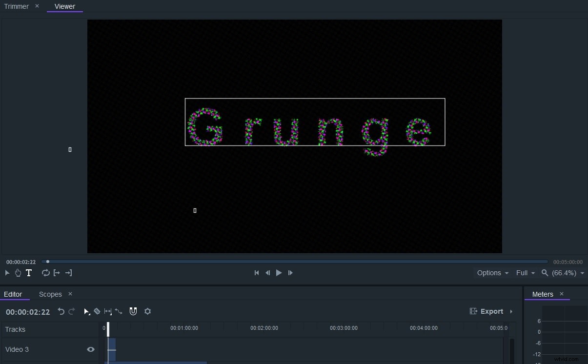Switch to the Trimmer tab

click(16, 6)
